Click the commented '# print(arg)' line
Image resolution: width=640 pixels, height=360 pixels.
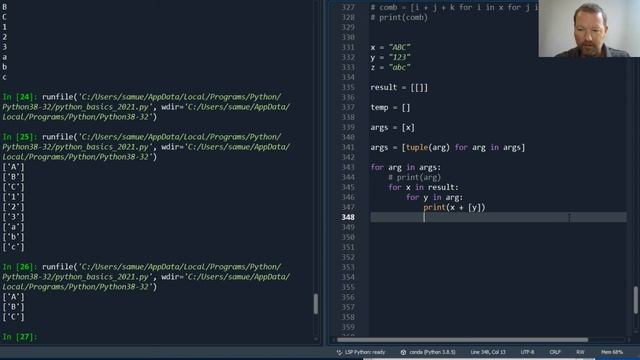click(x=414, y=177)
